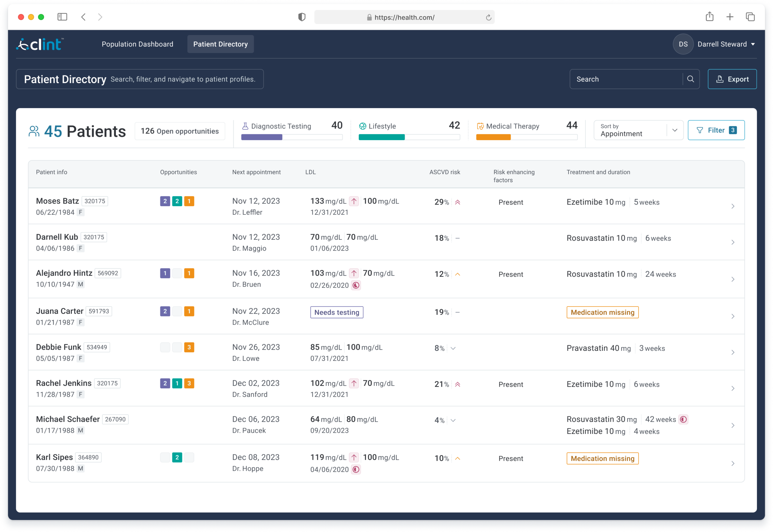Click the double up-arrow beside Moses Batz's 29% risk
The width and height of the screenshot is (773, 532).
(458, 202)
